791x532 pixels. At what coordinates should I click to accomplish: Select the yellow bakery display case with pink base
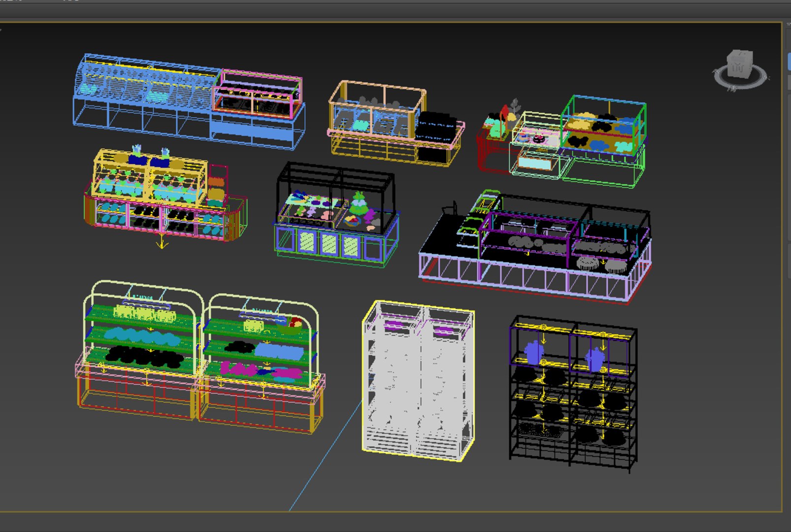coord(165,196)
